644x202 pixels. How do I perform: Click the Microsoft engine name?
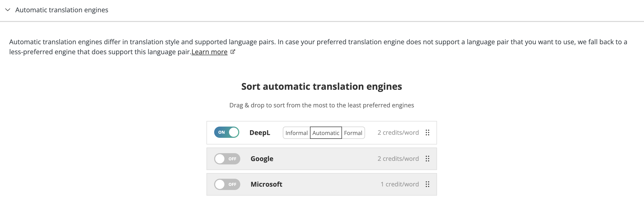(x=266, y=184)
